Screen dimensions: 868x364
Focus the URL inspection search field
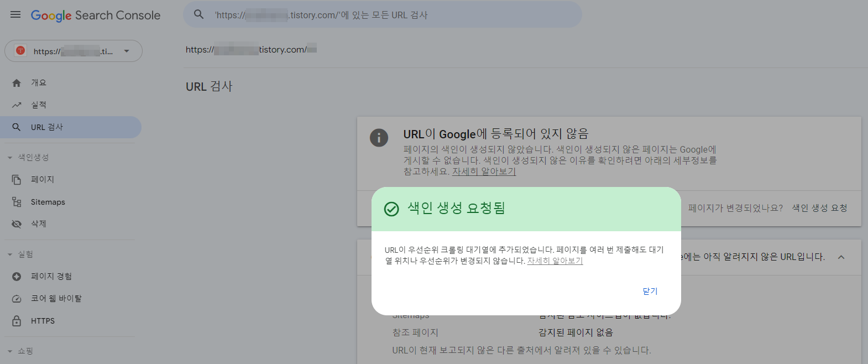pyautogui.click(x=383, y=14)
